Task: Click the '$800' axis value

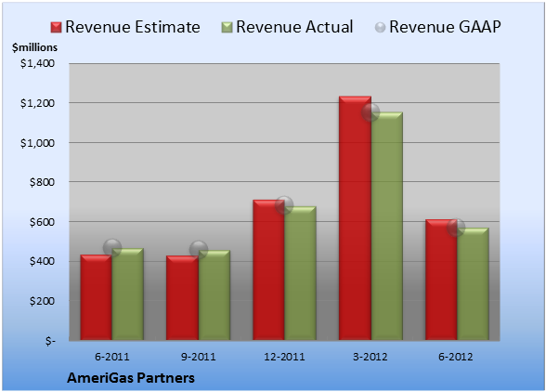Action: pos(42,182)
